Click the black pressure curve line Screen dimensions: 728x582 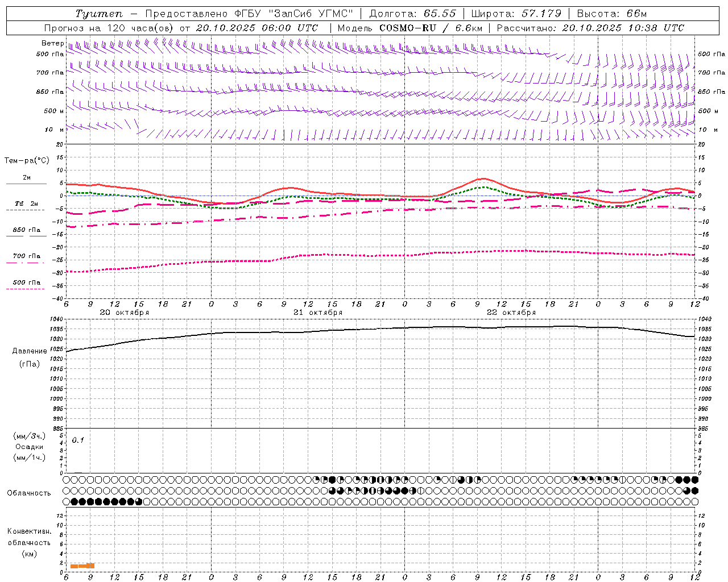pyautogui.click(x=381, y=329)
